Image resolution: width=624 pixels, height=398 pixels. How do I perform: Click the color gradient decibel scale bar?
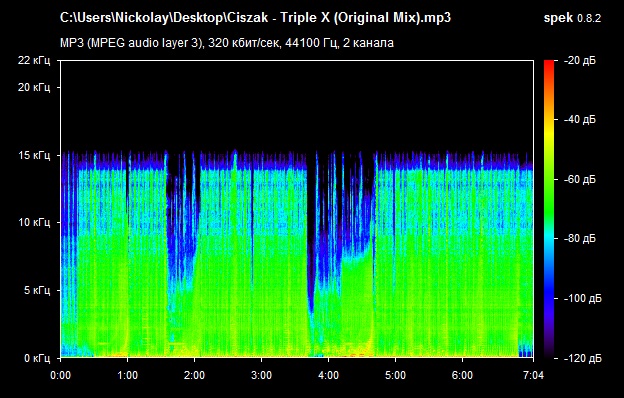tap(549, 209)
